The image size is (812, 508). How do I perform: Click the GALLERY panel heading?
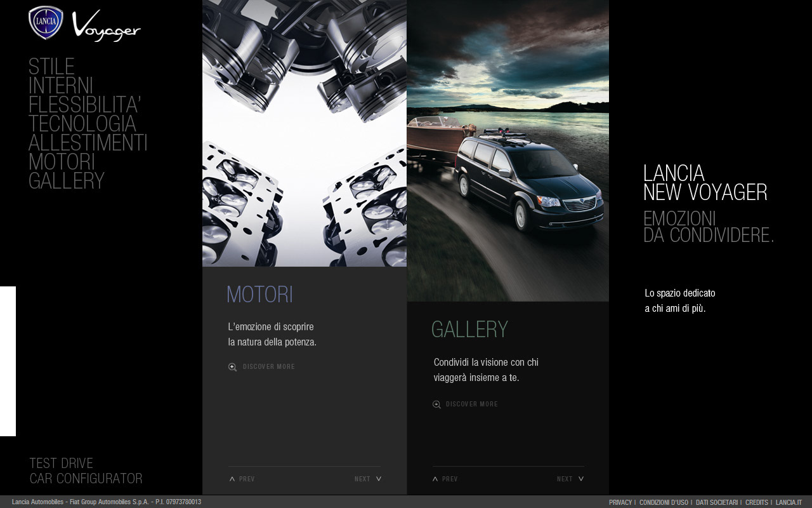[x=470, y=330]
